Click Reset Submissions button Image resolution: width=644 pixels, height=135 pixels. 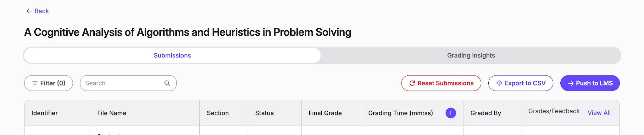click(x=441, y=83)
